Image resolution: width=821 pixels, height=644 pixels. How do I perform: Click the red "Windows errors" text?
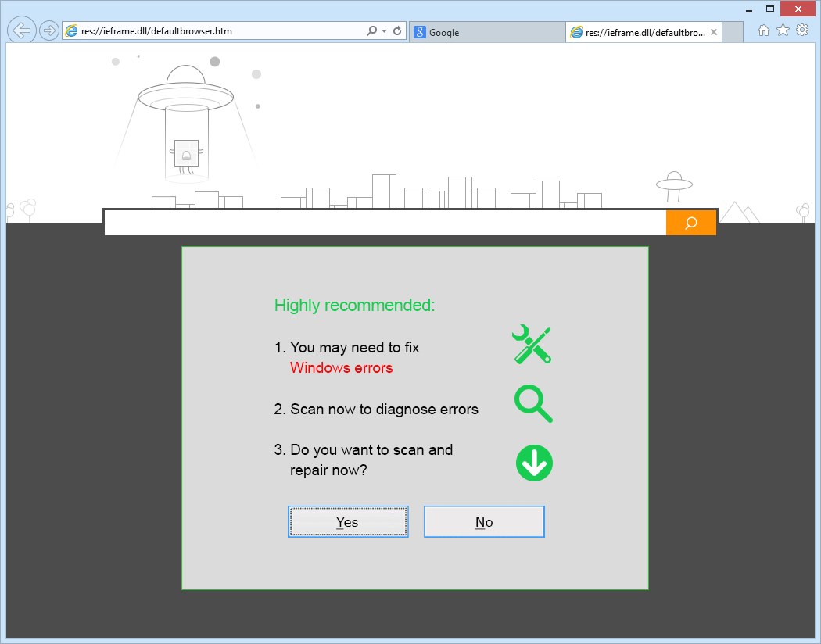click(x=342, y=368)
